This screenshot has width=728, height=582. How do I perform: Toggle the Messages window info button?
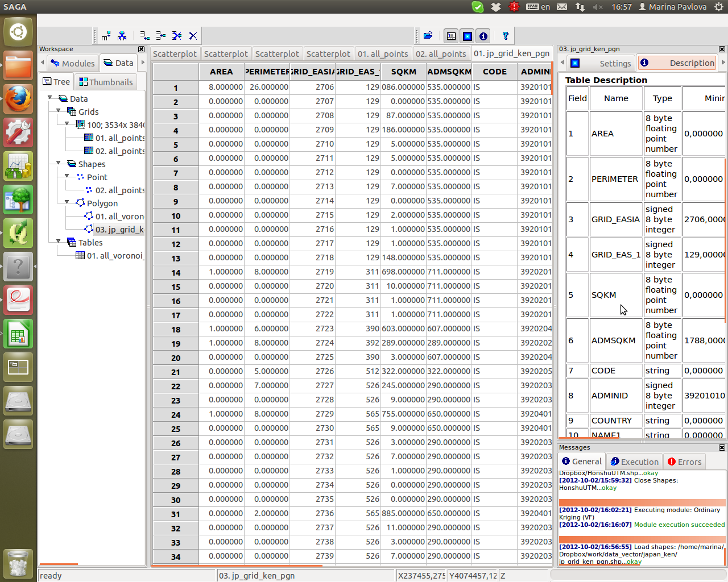[483, 36]
